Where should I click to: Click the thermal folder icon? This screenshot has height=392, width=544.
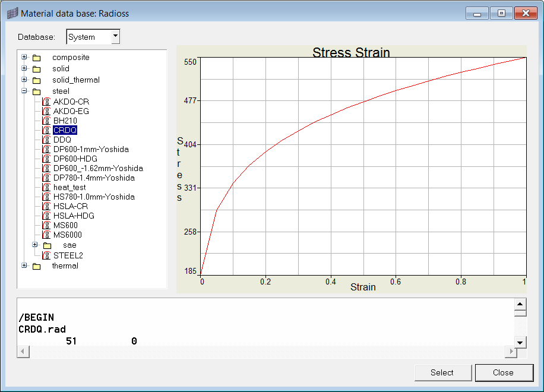point(36,267)
